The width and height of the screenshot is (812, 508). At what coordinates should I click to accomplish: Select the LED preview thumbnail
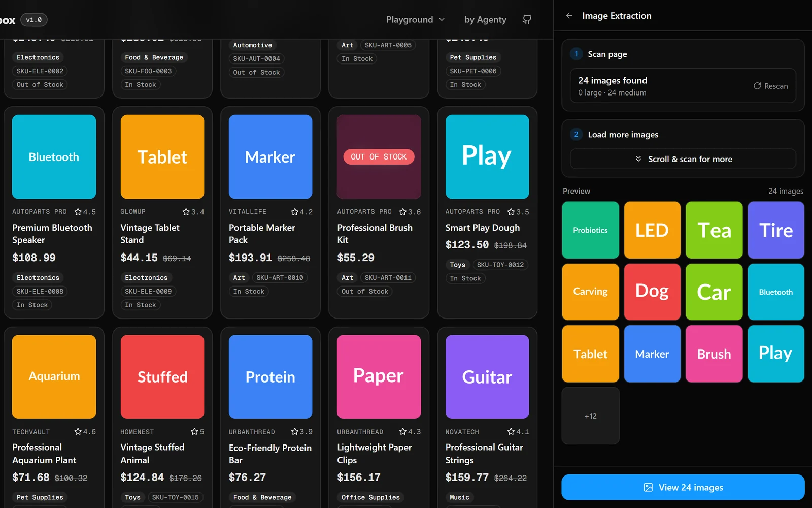(x=652, y=230)
